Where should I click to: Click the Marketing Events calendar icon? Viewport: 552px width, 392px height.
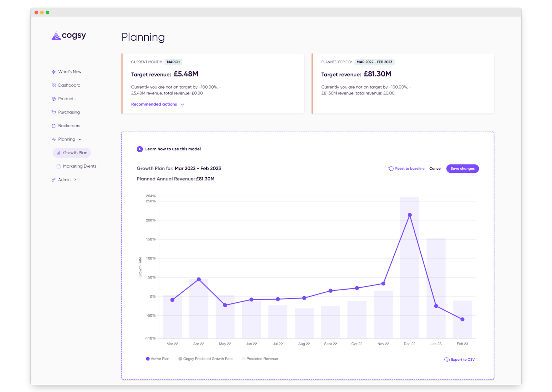point(58,166)
